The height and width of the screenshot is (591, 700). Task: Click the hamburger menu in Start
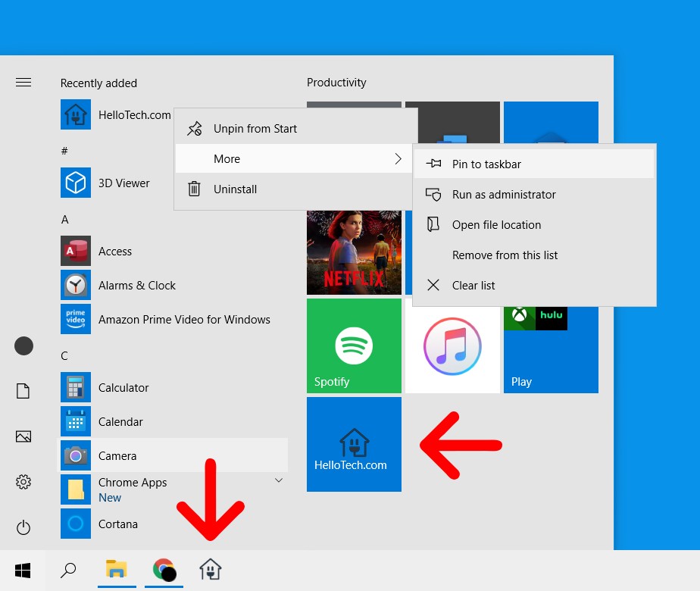(x=23, y=82)
